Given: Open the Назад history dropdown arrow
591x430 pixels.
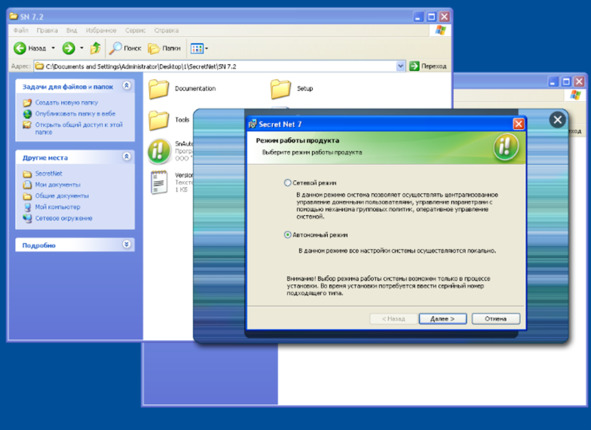Looking at the screenshot, I should (53, 48).
